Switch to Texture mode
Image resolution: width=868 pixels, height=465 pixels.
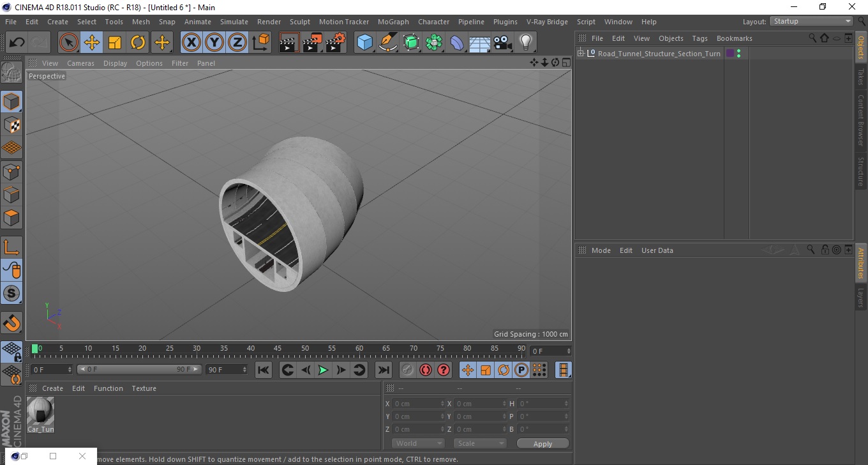pos(11,125)
